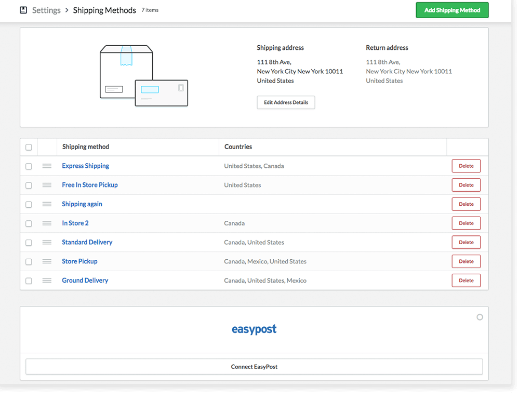Click drag handle for Express Shipping row

coord(47,166)
